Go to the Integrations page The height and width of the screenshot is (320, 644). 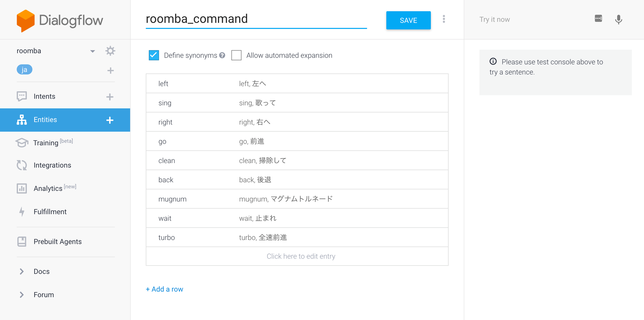[x=52, y=165]
